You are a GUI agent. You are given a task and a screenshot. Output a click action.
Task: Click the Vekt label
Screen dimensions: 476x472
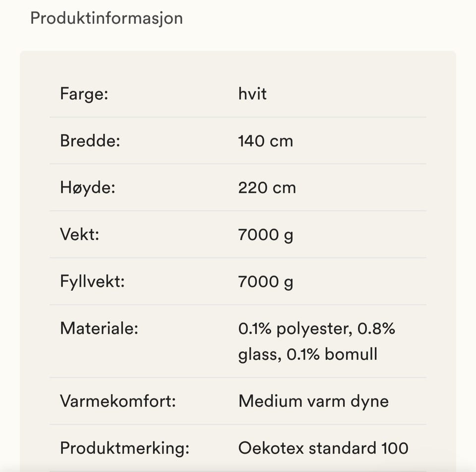click(x=80, y=234)
